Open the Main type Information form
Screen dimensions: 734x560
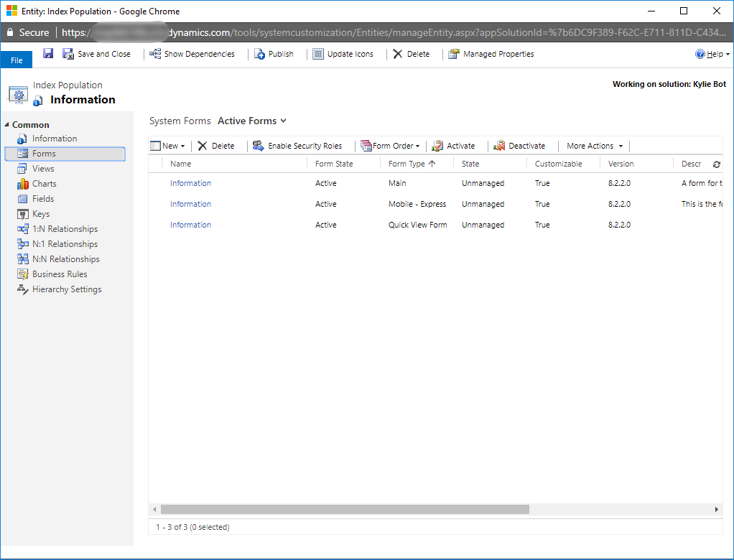190,183
